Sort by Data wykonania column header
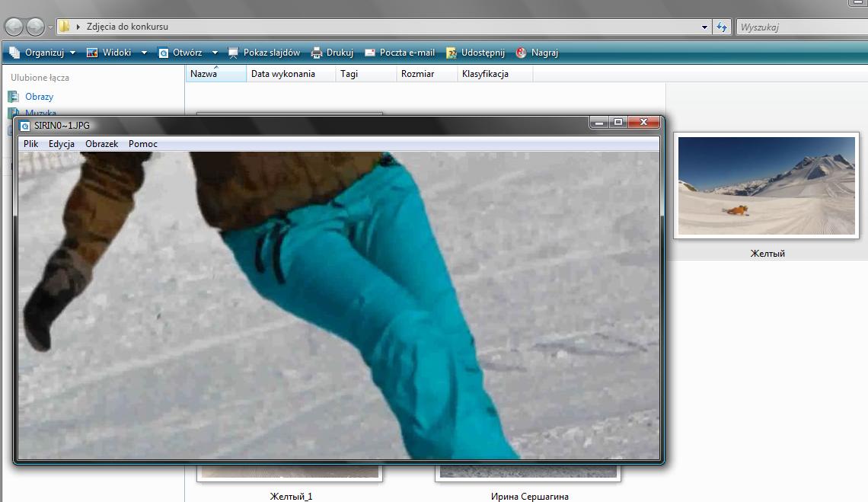The height and width of the screenshot is (502, 868). (x=283, y=74)
